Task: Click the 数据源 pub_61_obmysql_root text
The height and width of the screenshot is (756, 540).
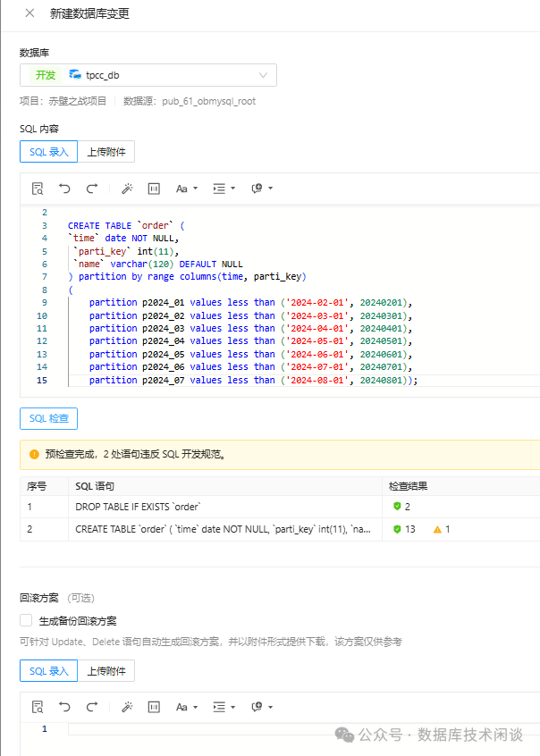Action: coord(190,101)
